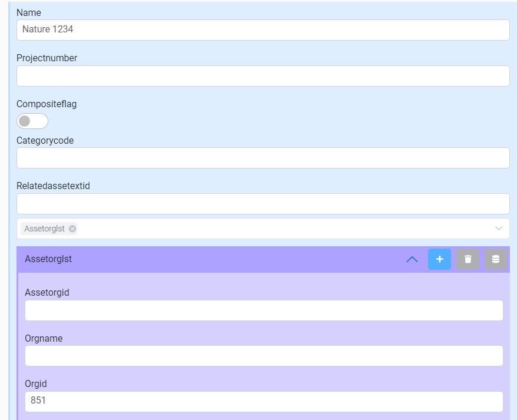
Task: Toggle the Compositeflag switch
Action: 32,121
